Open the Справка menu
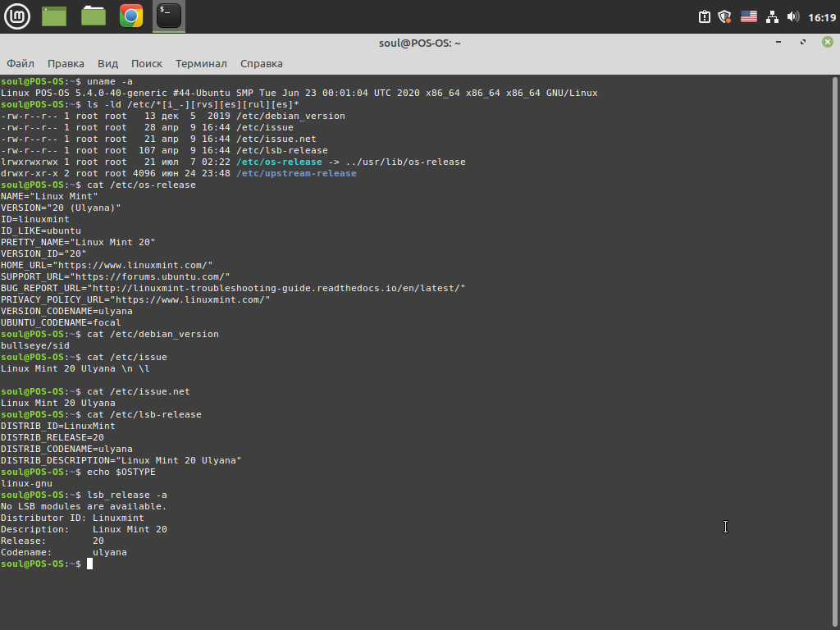 [262, 64]
